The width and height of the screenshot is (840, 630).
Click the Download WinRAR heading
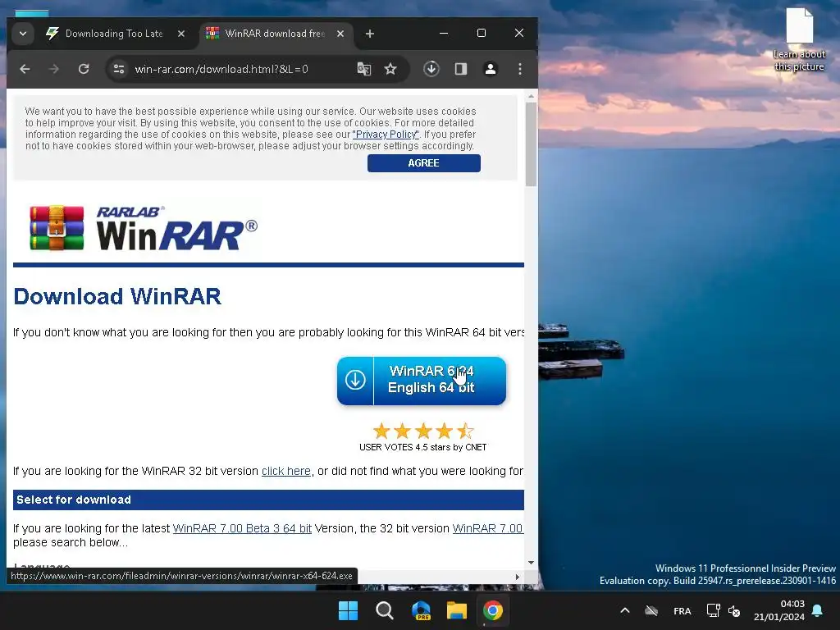[x=117, y=296]
